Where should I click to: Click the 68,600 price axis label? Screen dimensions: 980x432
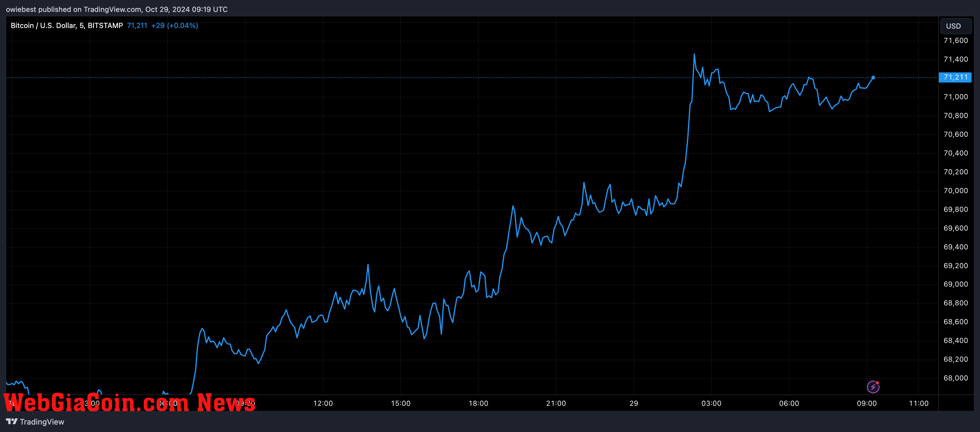tap(956, 322)
